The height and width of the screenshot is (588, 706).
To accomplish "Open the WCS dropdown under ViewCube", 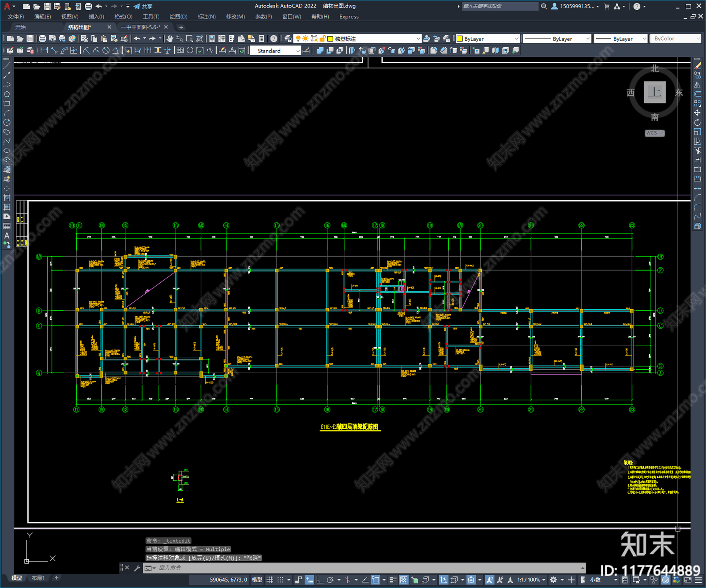I will 654,133.
